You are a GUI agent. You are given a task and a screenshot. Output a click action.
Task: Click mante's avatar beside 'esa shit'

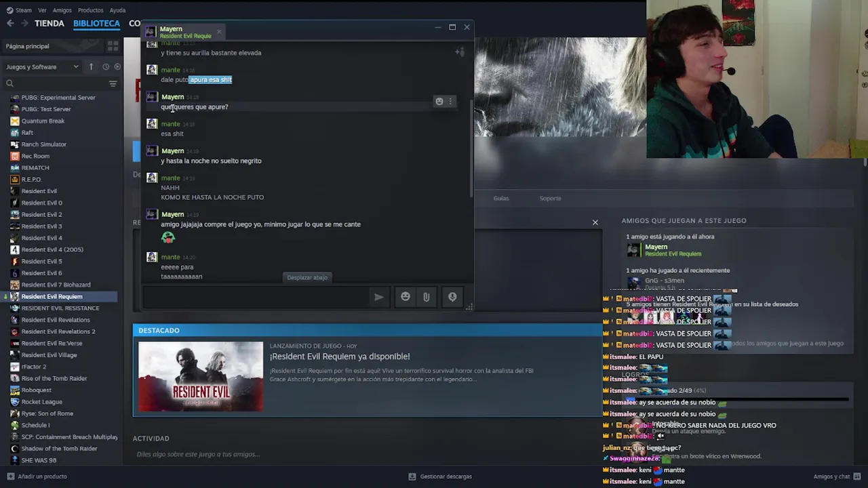(152, 124)
